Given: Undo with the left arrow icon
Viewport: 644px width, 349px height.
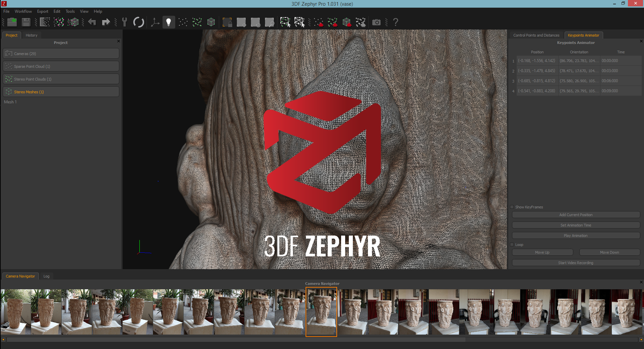Looking at the screenshot, I should tap(92, 22).
